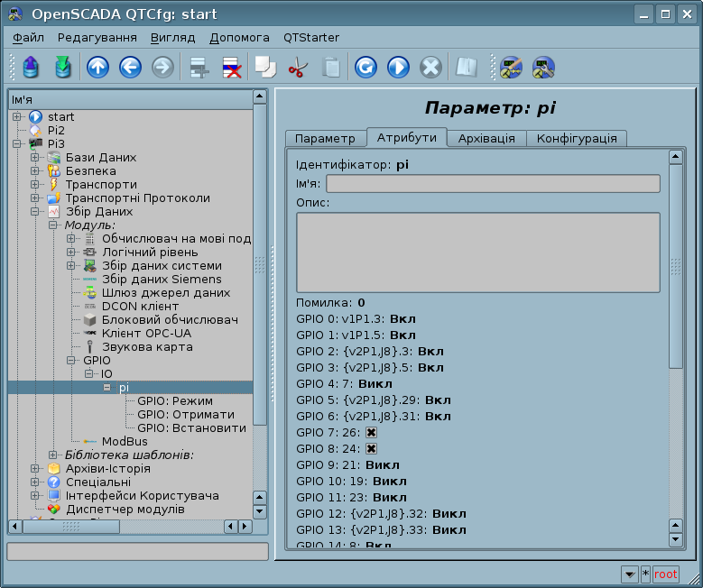
Task: Switch to the Конфігурація tab
Action: click(x=577, y=138)
